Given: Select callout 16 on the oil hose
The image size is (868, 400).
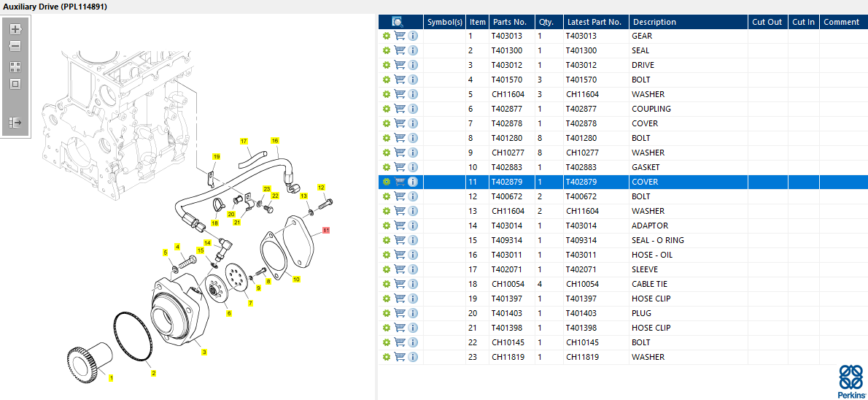Looking at the screenshot, I should coord(274,141).
